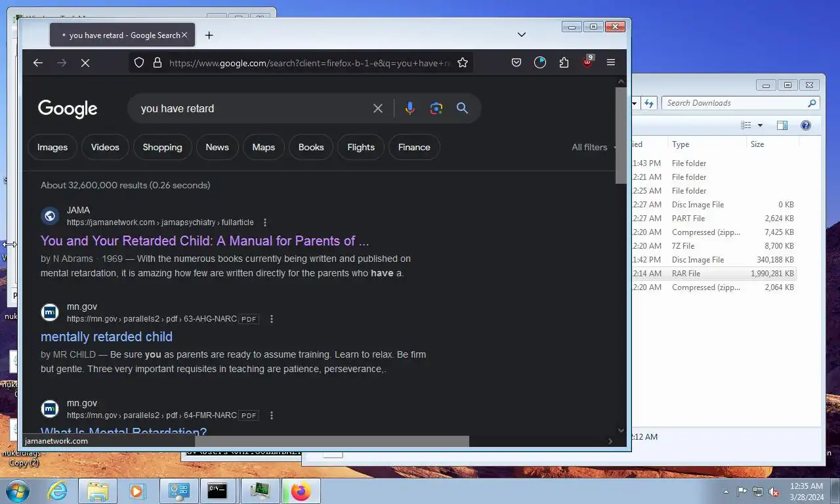Select the 340,188 KB Disc Image File row

coord(713,260)
